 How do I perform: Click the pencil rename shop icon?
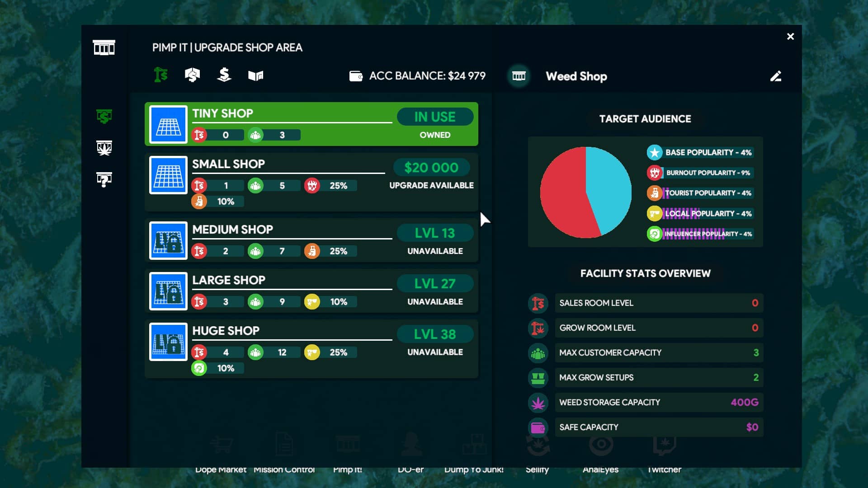tap(776, 76)
